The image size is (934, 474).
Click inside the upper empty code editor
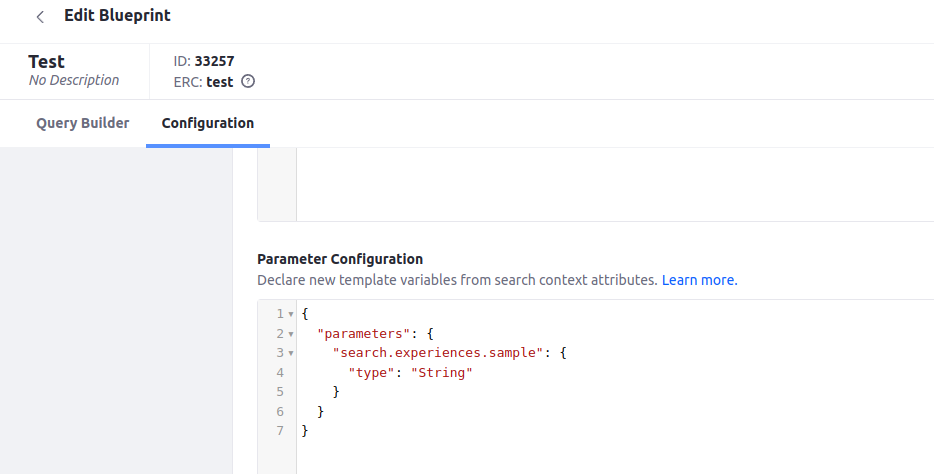click(x=614, y=183)
